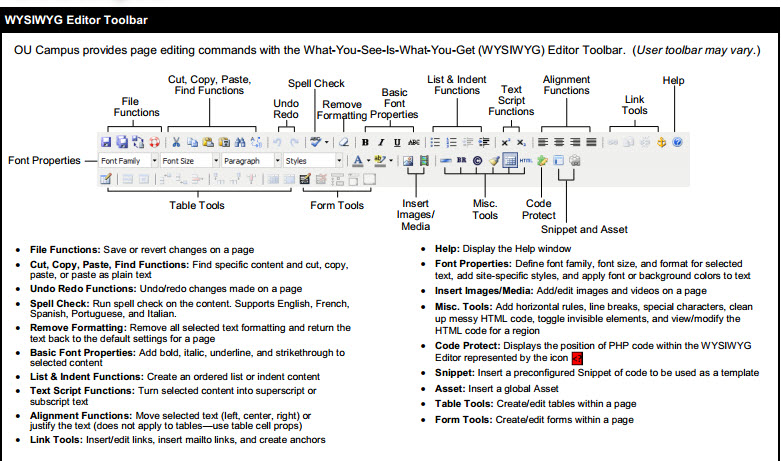Click the horizontal rule icon
The height and width of the screenshot is (461, 781).
tap(446, 161)
